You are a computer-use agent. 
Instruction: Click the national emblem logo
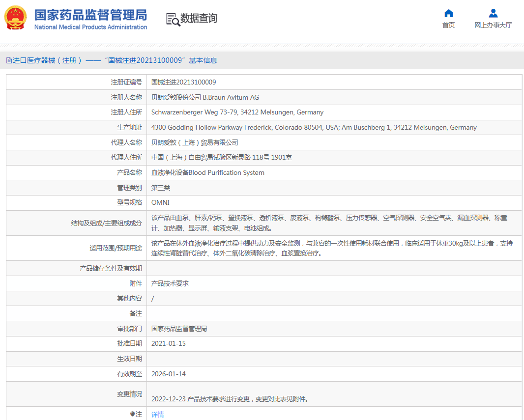[x=16, y=18]
